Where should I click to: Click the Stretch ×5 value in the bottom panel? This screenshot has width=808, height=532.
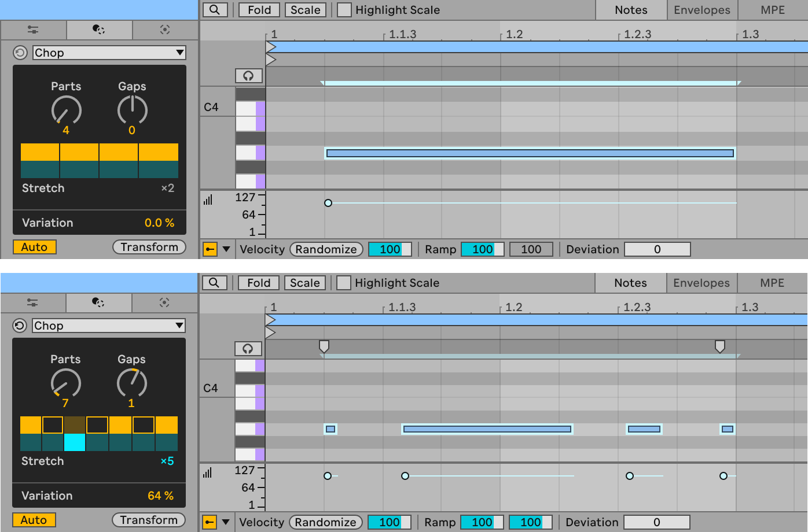click(x=167, y=461)
